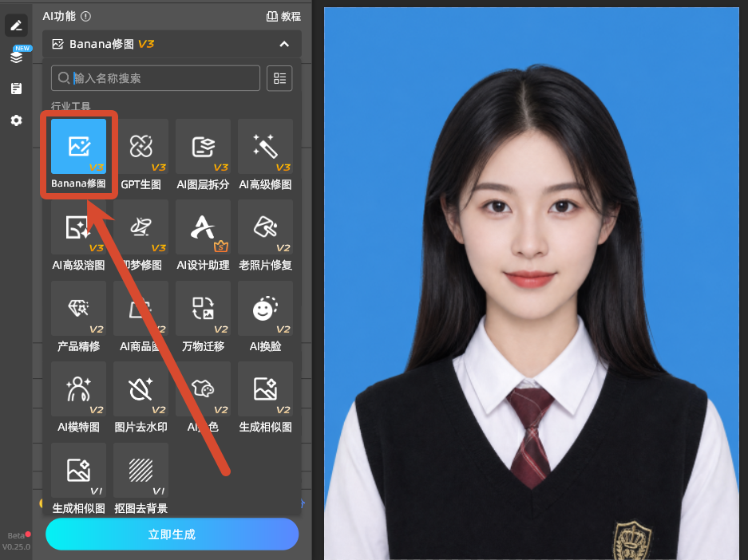Click the AI功能 panel title
This screenshot has height=560, width=748.
tap(59, 17)
